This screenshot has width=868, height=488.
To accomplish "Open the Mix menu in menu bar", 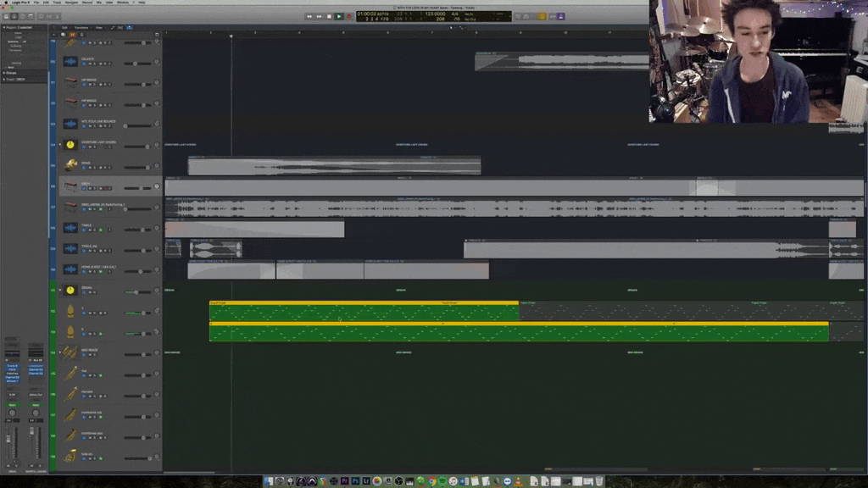I will [99, 3].
